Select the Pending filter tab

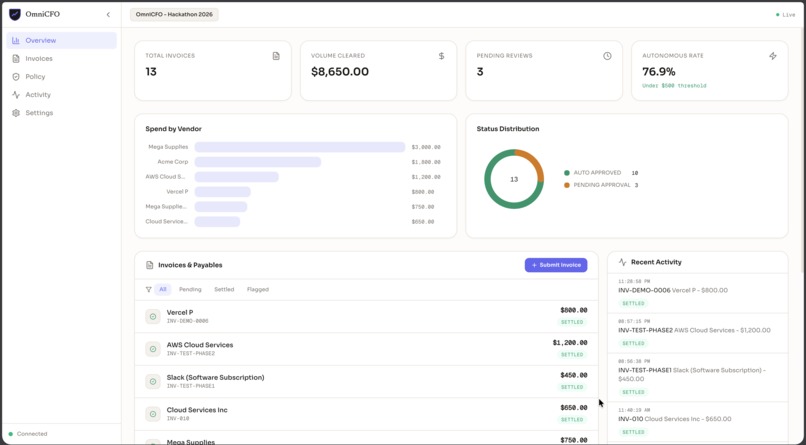(190, 289)
